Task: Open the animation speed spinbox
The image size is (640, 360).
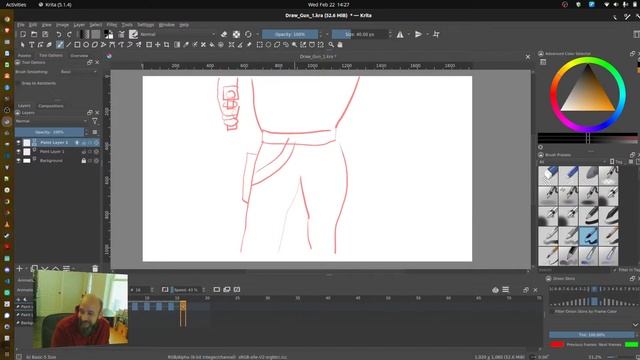Action: coord(189,290)
